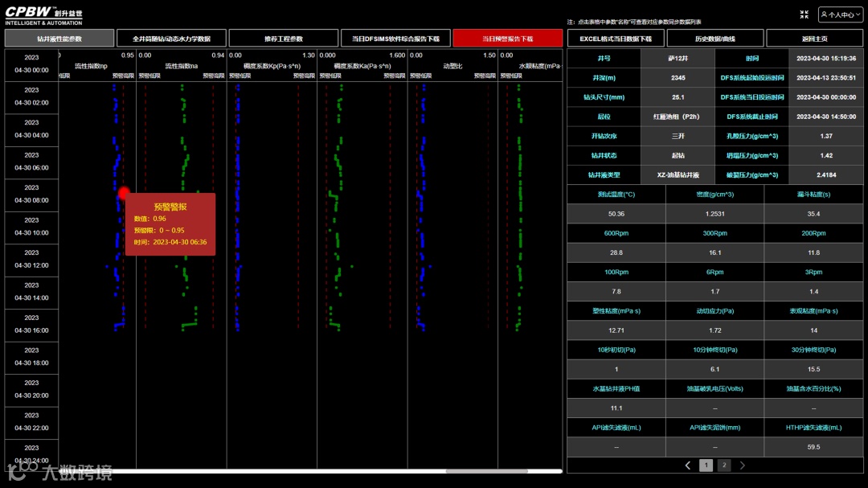Click the 钻井状态 parameter label
868x488 pixels.
pyautogui.click(x=604, y=156)
